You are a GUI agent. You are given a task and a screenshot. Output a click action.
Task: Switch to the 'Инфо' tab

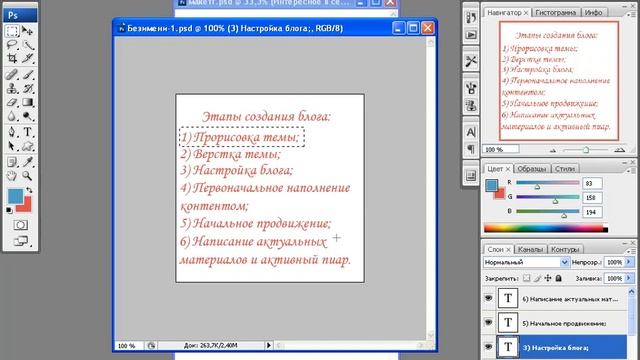(593, 13)
